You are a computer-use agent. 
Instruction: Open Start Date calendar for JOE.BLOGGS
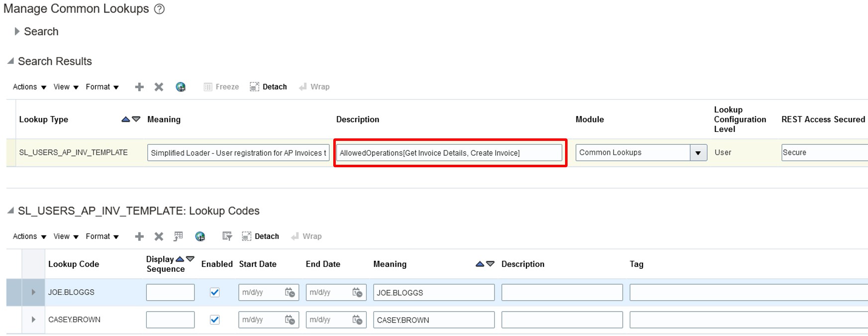[x=290, y=292]
